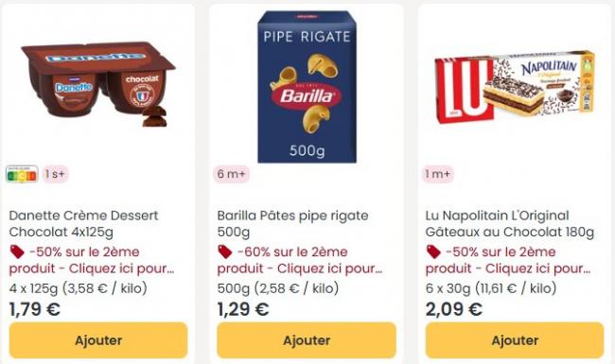Add Lu Napolitain to cart

(515, 340)
